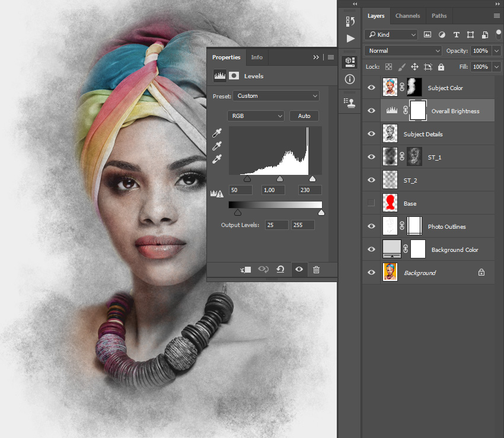
Task: Hide the ST_1 layer
Action: coord(371,157)
